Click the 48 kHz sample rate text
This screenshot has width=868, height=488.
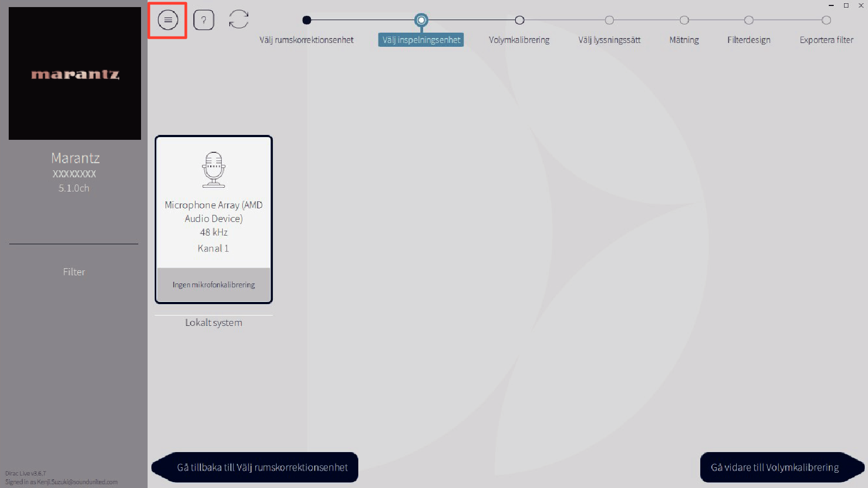click(x=213, y=232)
